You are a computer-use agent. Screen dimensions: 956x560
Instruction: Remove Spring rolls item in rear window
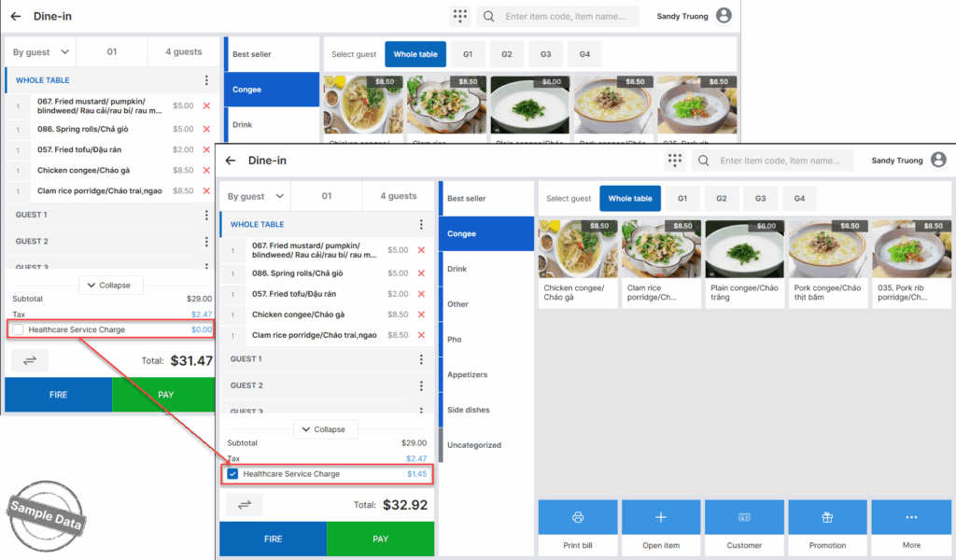pos(206,129)
